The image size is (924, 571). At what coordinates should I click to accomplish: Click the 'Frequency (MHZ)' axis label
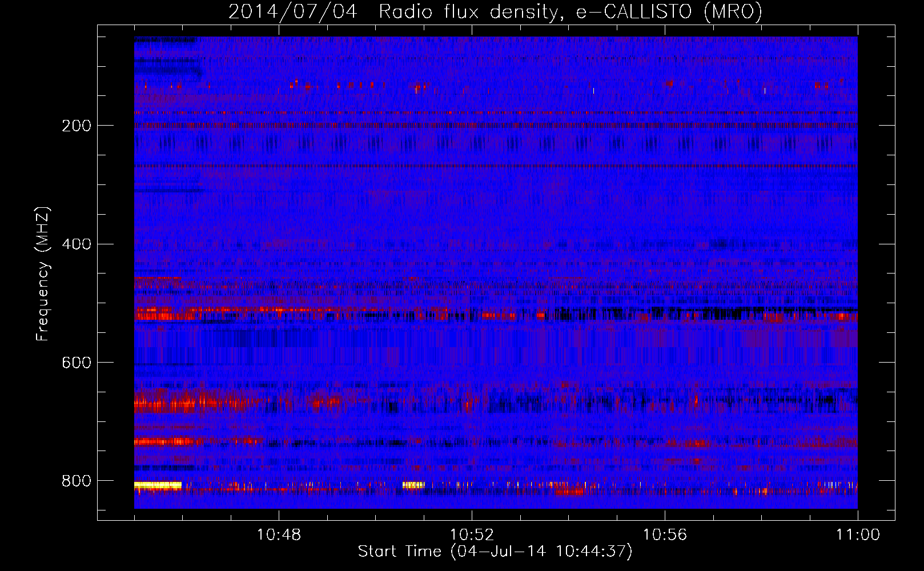coord(43,274)
